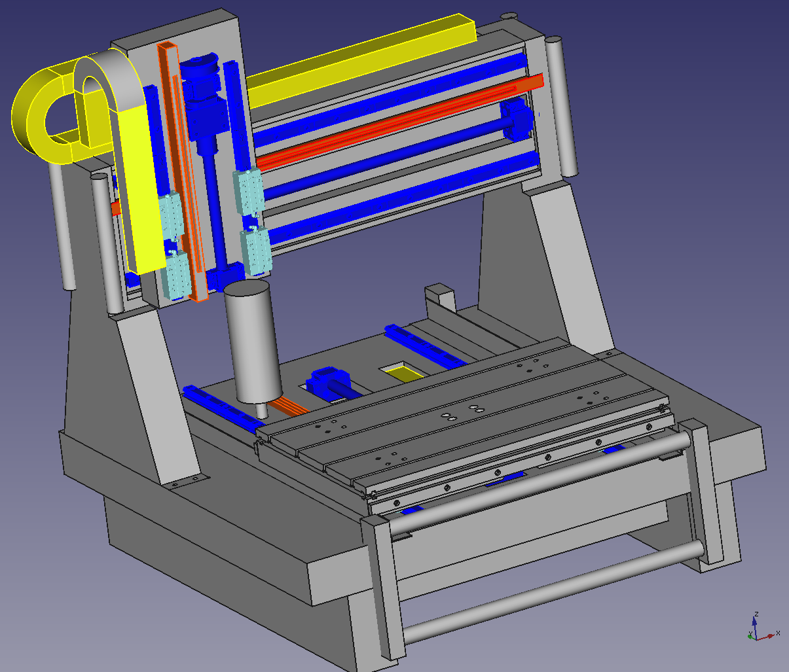Select the gray cylinder post at gantry right end
This screenshot has height=672, width=789.
pyautogui.click(x=562, y=107)
